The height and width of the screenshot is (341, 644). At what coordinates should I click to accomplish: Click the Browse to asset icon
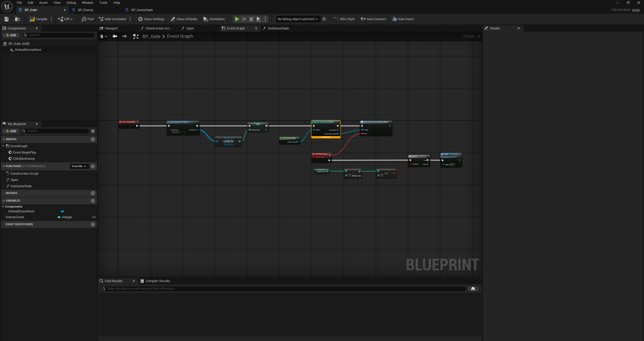coord(17,19)
